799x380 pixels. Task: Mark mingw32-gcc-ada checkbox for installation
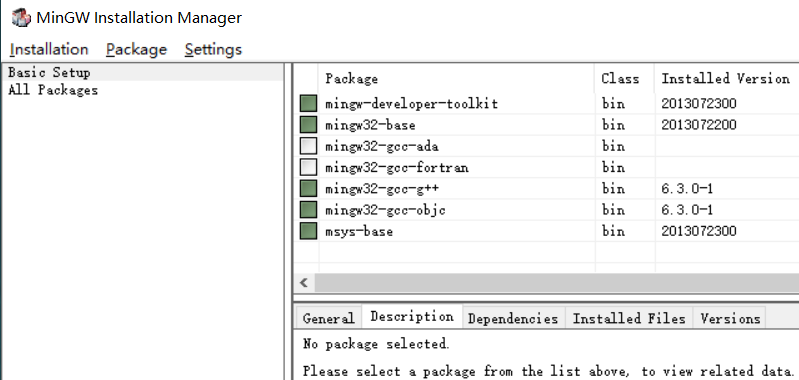point(308,146)
